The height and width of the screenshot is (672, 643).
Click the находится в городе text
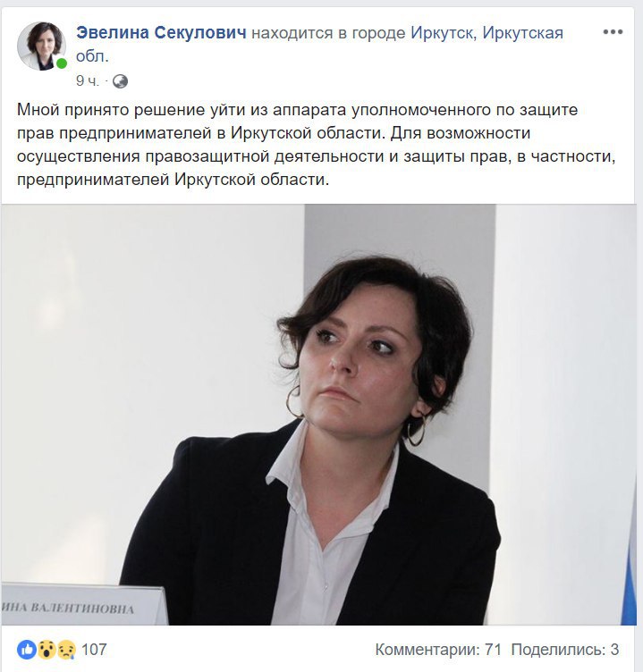(x=328, y=33)
